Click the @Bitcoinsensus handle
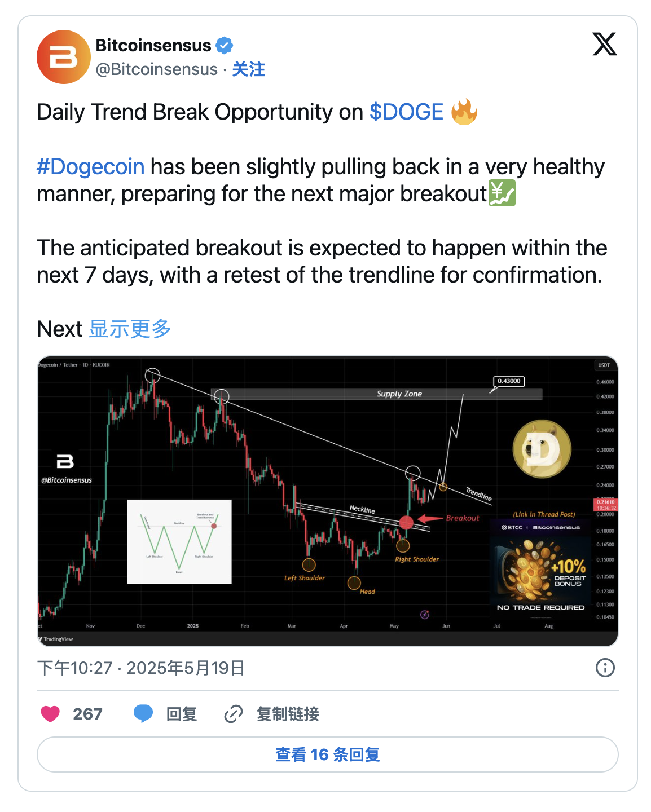The image size is (651, 812). click(156, 69)
